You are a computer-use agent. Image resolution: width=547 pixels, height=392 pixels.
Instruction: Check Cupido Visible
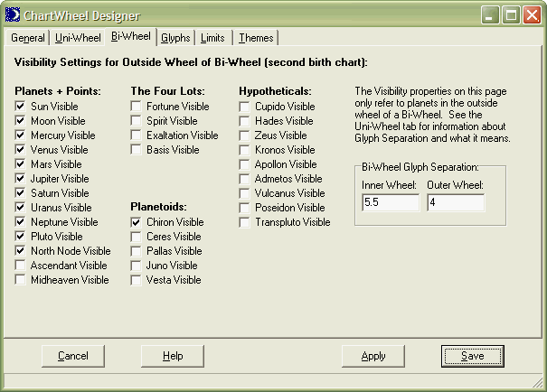pyautogui.click(x=244, y=107)
